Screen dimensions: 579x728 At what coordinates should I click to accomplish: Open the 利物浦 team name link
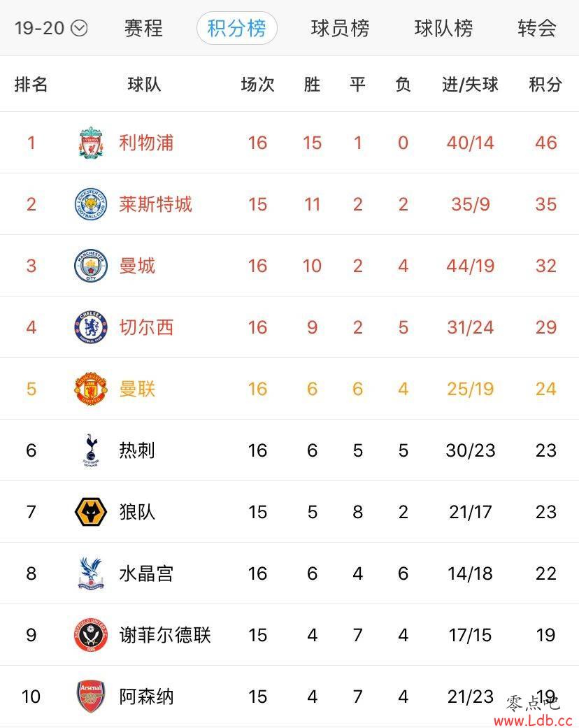point(146,143)
